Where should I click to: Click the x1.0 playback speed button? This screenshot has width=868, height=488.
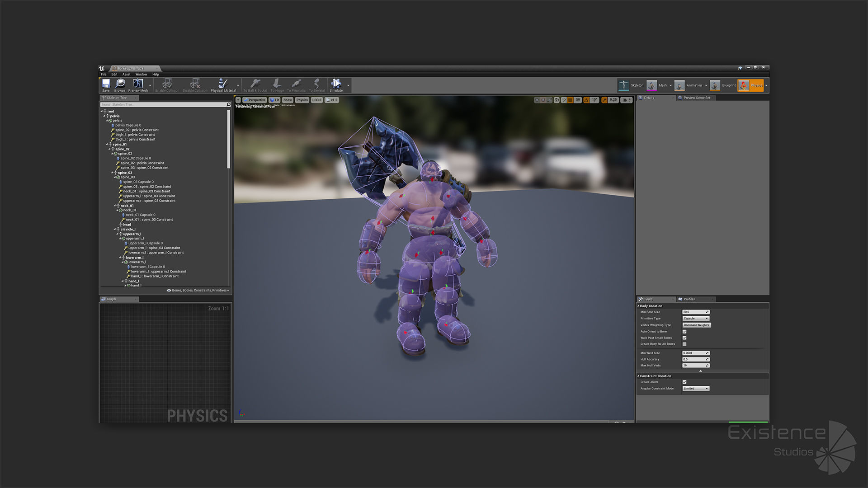click(x=332, y=100)
